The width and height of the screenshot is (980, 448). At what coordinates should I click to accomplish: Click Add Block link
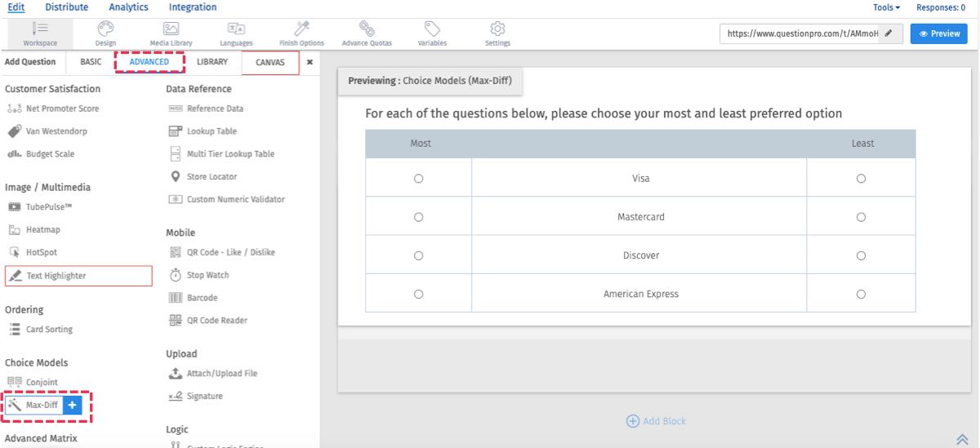[656, 421]
